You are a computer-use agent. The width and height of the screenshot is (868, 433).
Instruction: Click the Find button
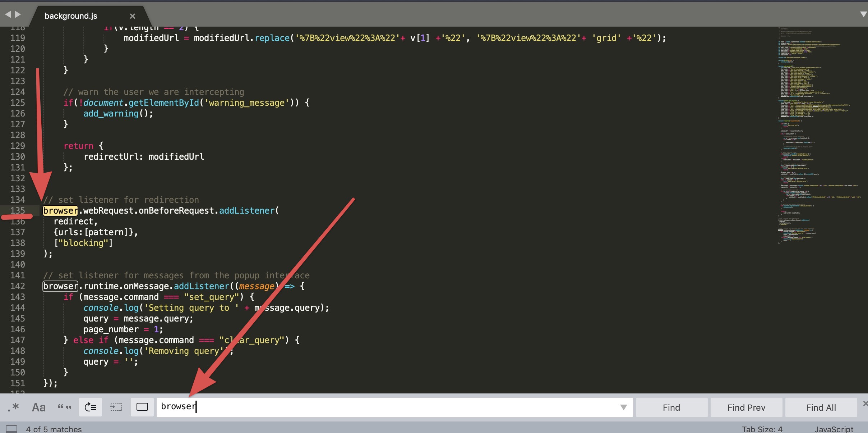[671, 407]
